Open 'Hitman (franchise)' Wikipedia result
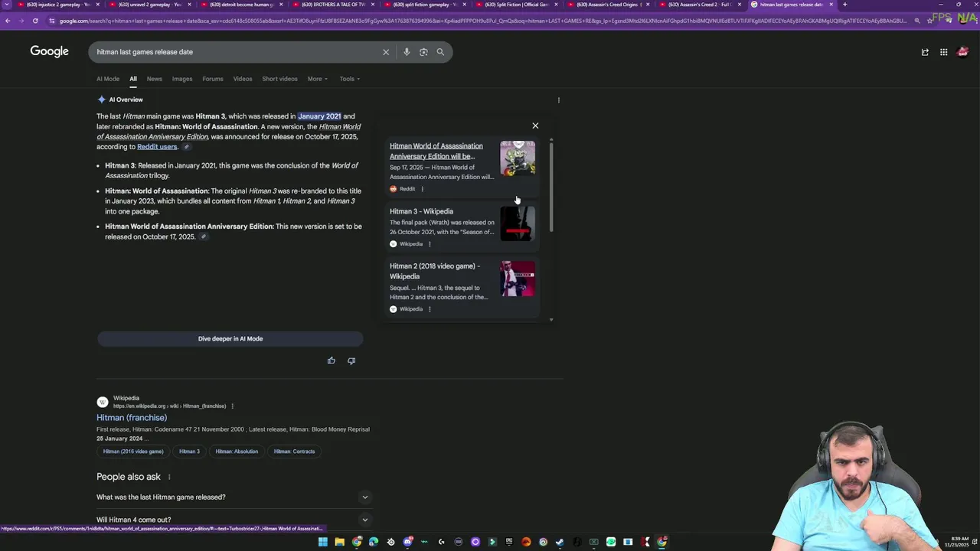980x551 pixels. (x=132, y=418)
